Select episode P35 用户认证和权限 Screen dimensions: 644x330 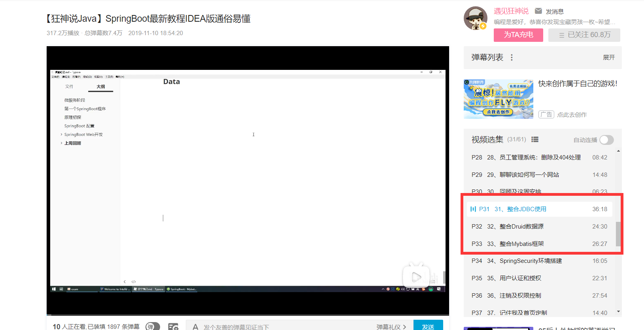(539, 278)
